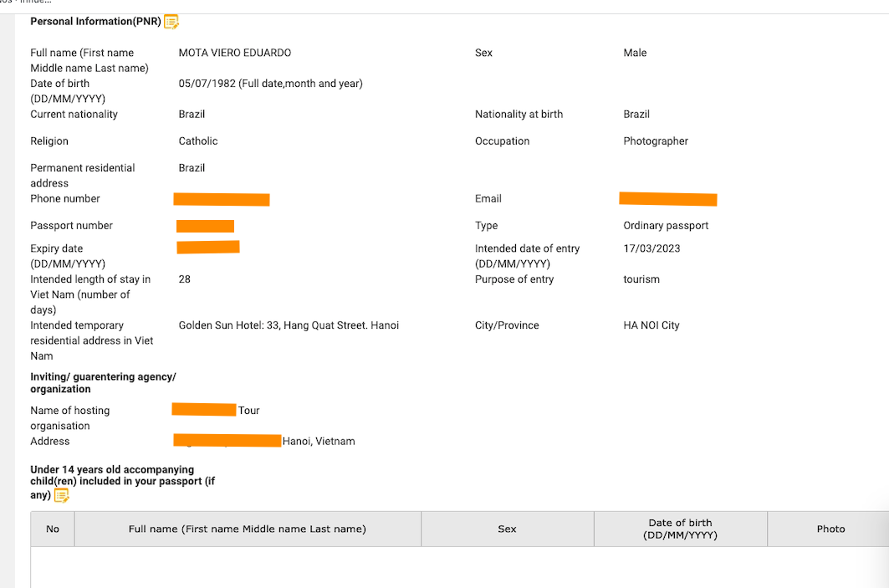The height and width of the screenshot is (588, 889).
Task: Click the Purpose of entry label
Action: [514, 279]
